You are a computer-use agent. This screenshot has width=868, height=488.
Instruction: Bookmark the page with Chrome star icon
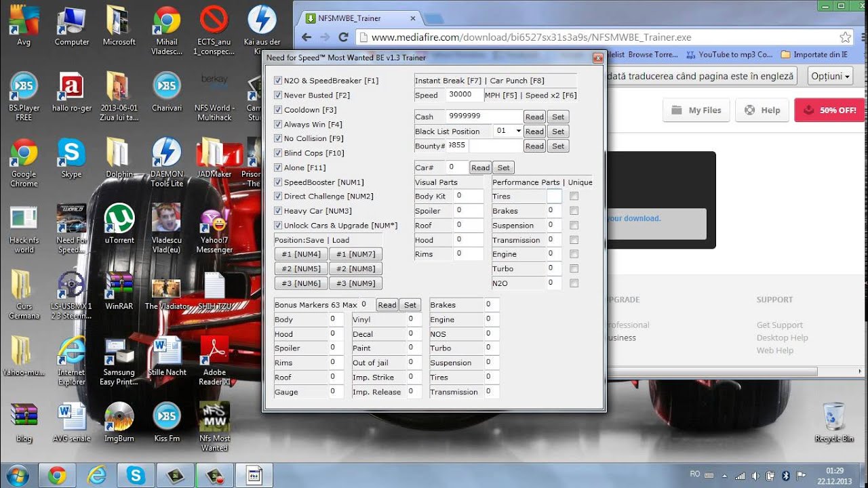[845, 37]
